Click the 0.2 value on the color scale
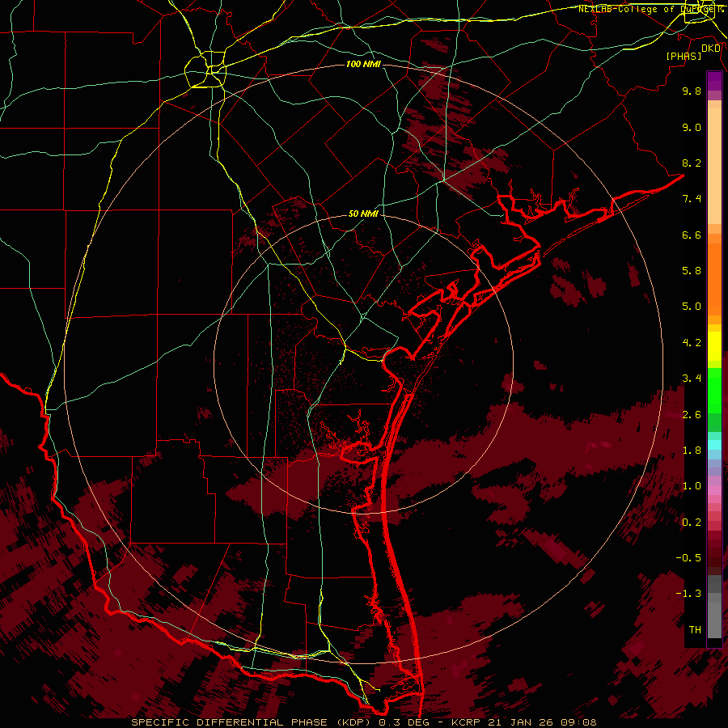728x728 pixels. 692,523
